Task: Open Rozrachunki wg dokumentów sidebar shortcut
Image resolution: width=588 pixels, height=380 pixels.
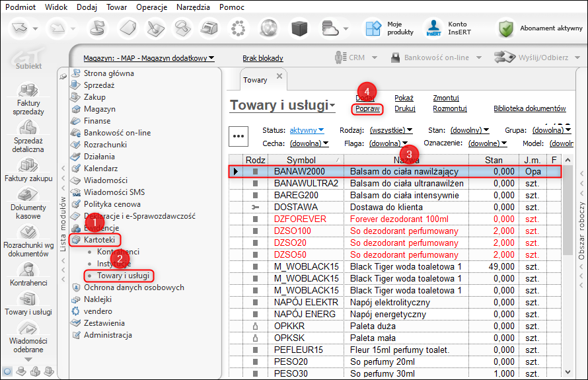Action: pyautogui.click(x=26, y=233)
